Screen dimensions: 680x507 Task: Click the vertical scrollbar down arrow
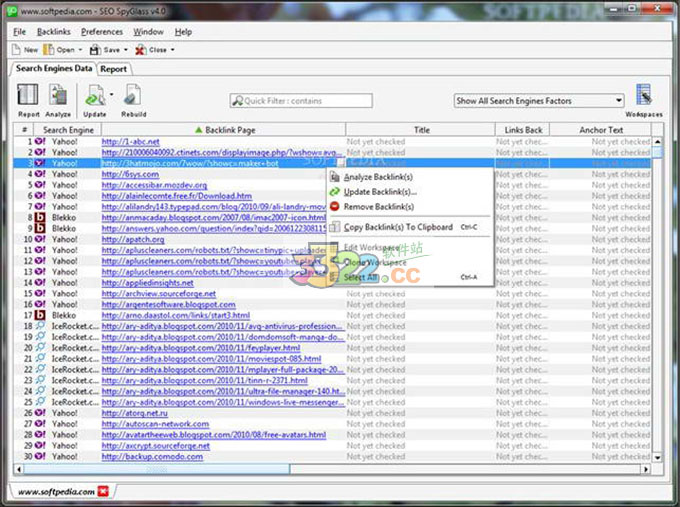(x=657, y=457)
